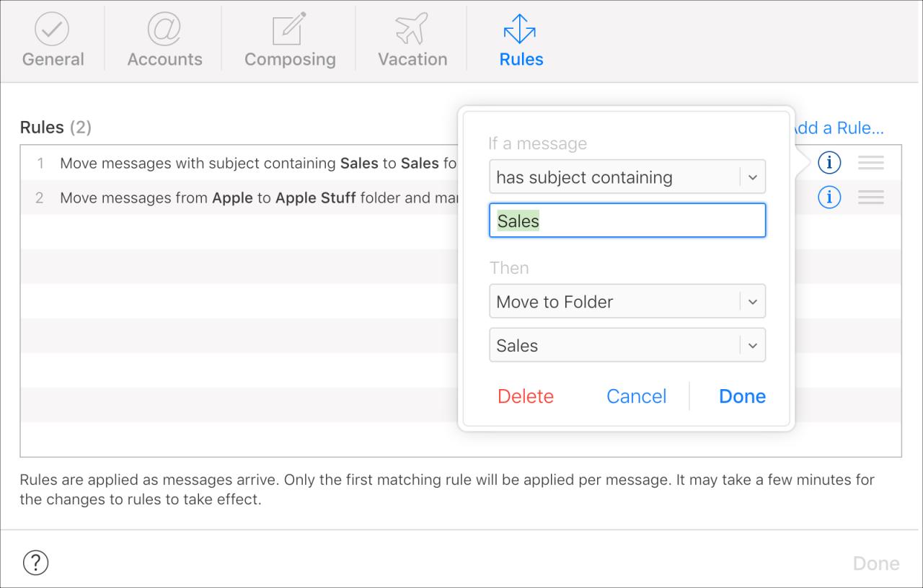Open info for the Sales rule
This screenshot has width=923, height=588.
coord(829,163)
